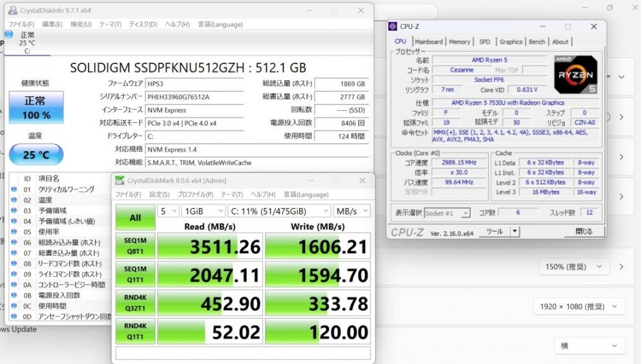The image size is (641, 364).
Task: Open the MB/s unit dropdown
Action: coord(351,211)
